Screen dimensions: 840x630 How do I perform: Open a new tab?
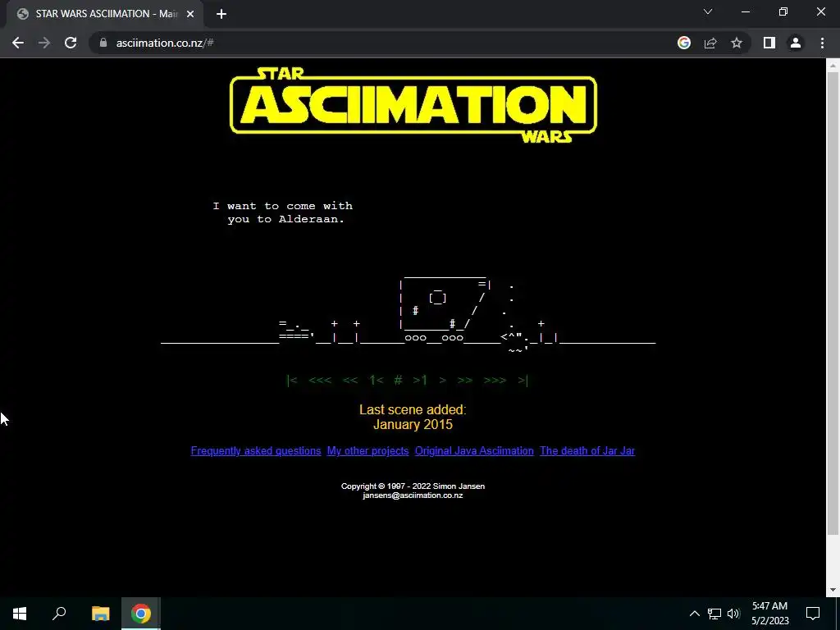(221, 14)
